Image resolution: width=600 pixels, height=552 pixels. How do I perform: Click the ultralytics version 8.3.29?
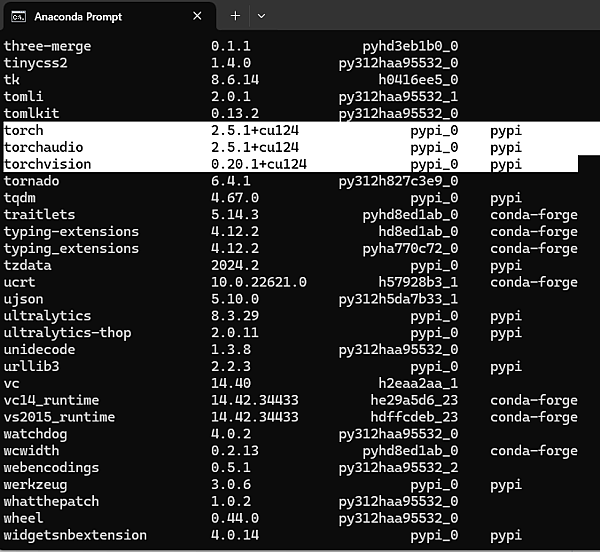tap(235, 316)
